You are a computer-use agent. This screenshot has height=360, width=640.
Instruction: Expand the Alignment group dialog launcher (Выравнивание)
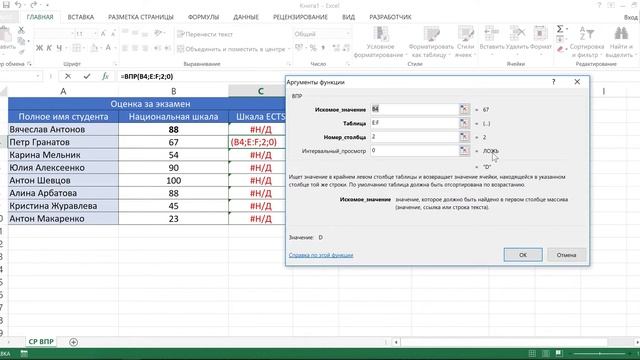coord(289,64)
